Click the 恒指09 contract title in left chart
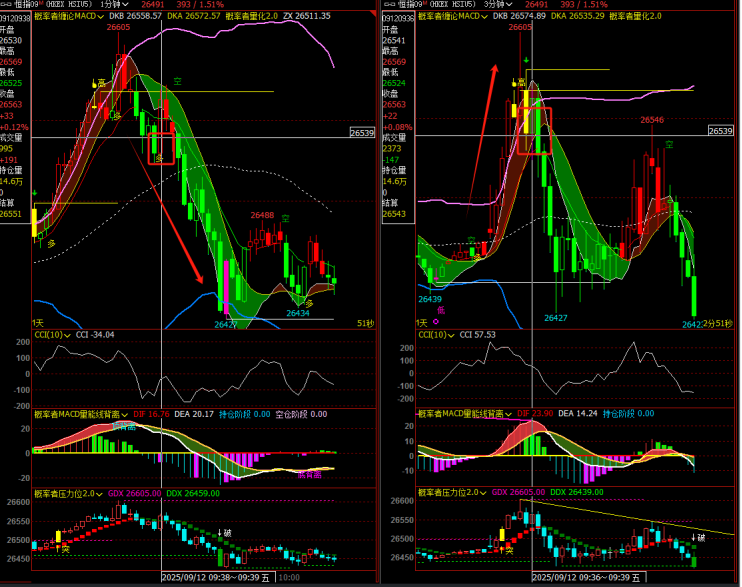 coord(20,4)
